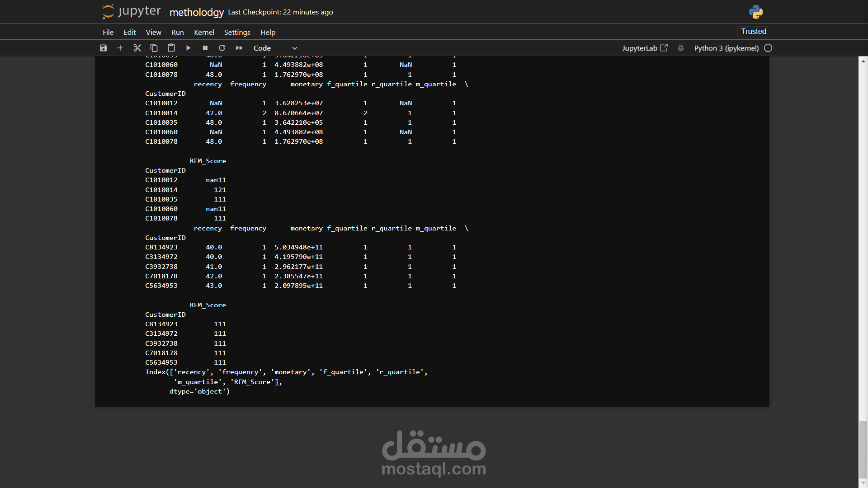The height and width of the screenshot is (488, 868).
Task: Click the JupyterLab link button
Action: point(645,48)
